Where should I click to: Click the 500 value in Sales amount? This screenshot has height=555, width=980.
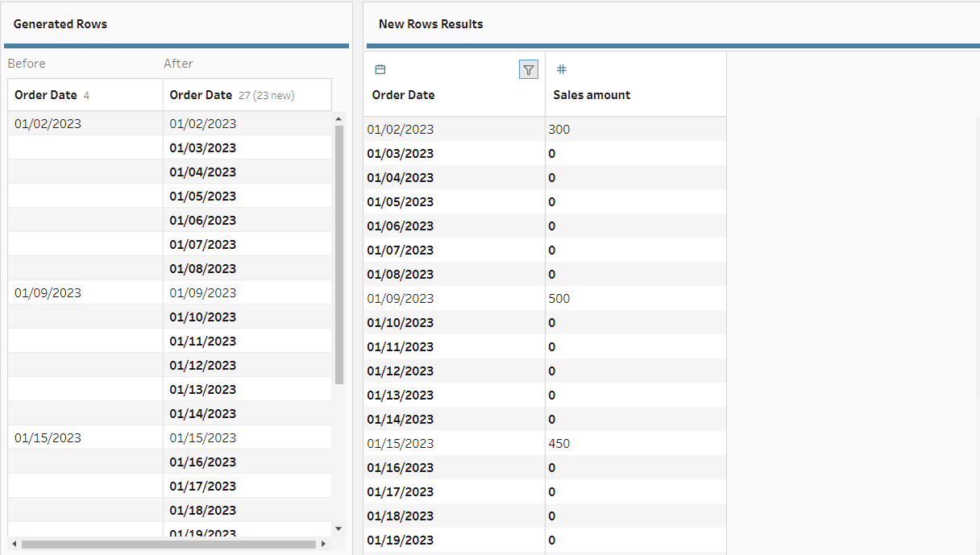559,299
